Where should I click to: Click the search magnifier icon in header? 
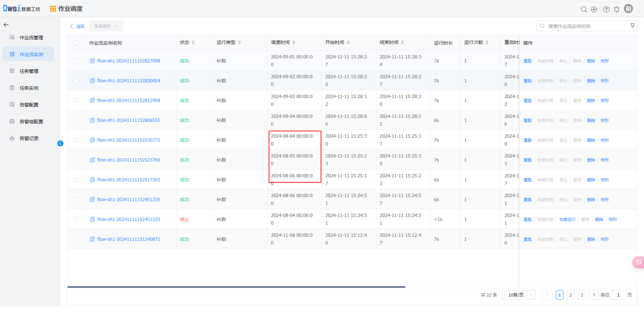(584, 9)
